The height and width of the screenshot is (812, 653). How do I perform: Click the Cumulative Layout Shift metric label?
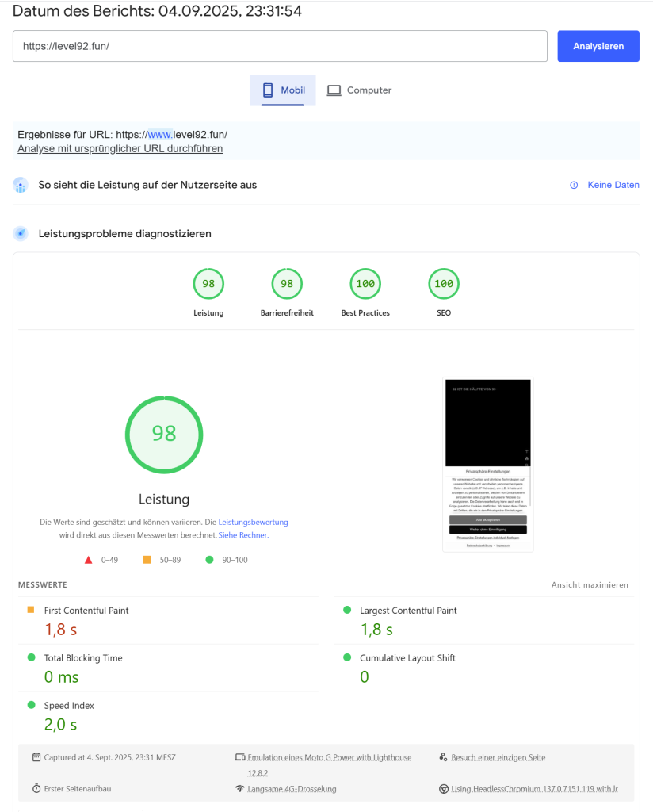[408, 658]
